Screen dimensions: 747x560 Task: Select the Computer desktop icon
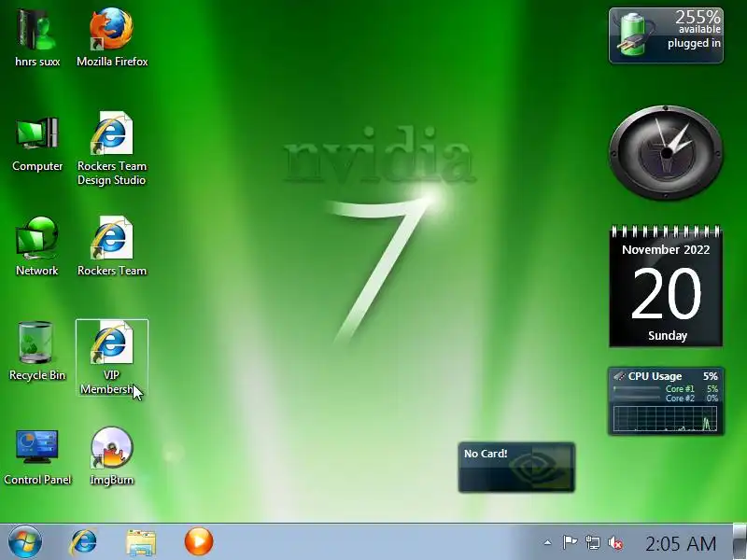[37, 143]
